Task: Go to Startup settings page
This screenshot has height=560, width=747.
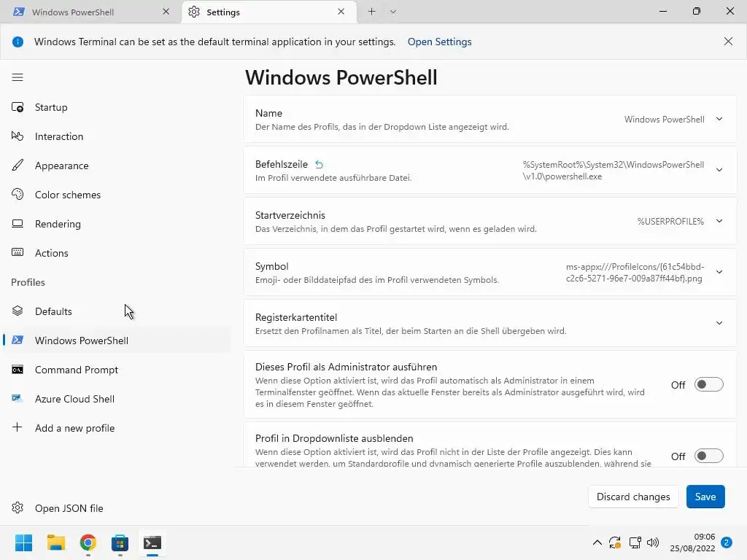Action: click(117, 107)
